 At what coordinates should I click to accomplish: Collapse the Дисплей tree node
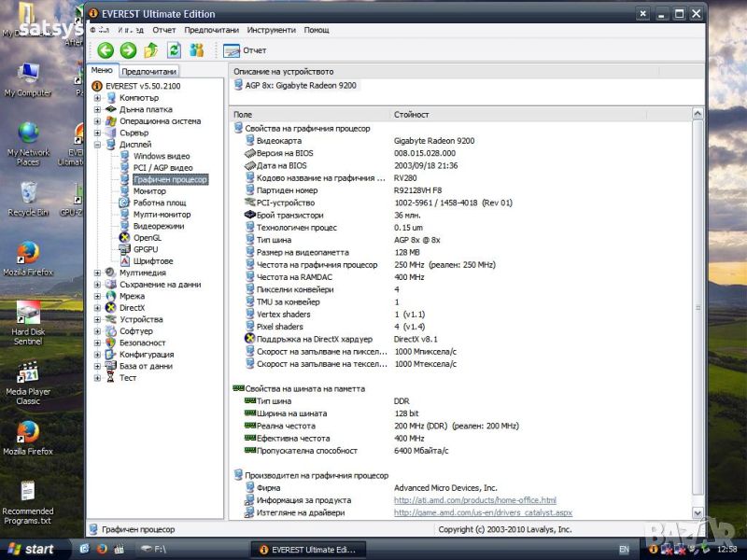(x=97, y=145)
